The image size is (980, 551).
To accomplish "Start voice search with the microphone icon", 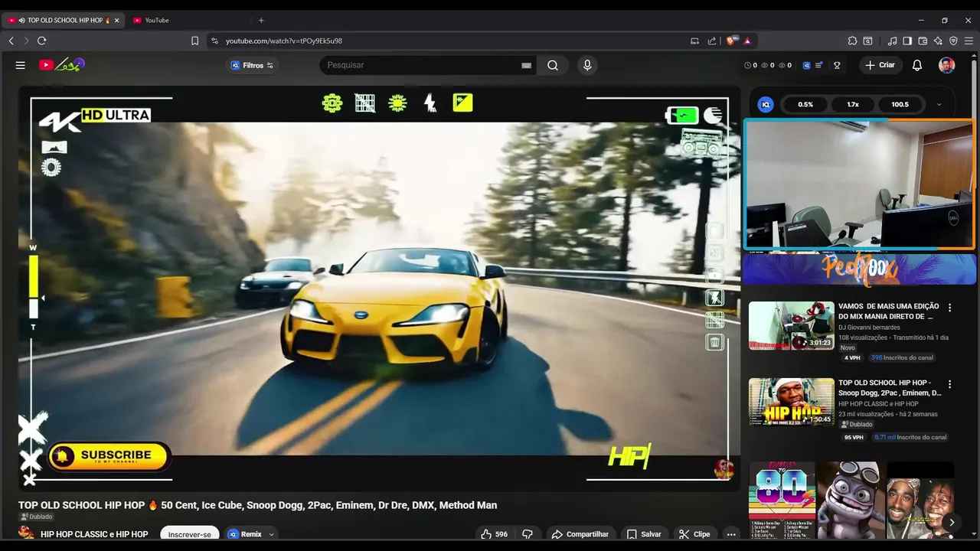I will tap(587, 65).
